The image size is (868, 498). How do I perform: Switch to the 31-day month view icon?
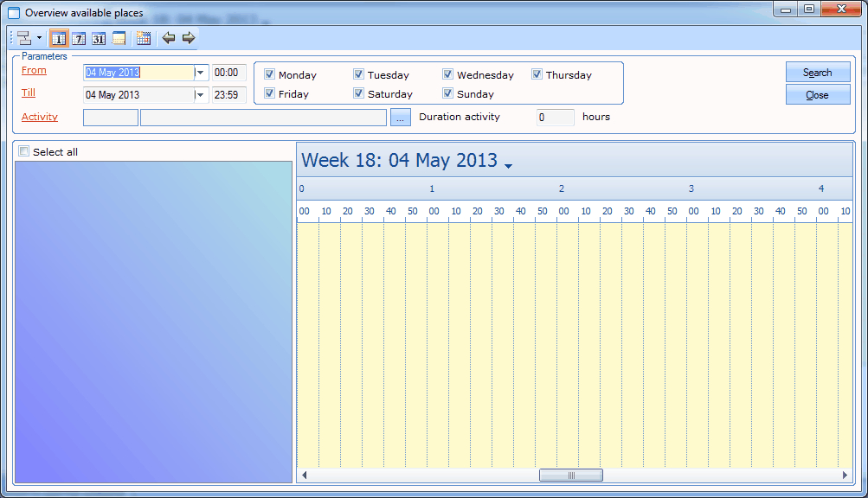(x=99, y=38)
